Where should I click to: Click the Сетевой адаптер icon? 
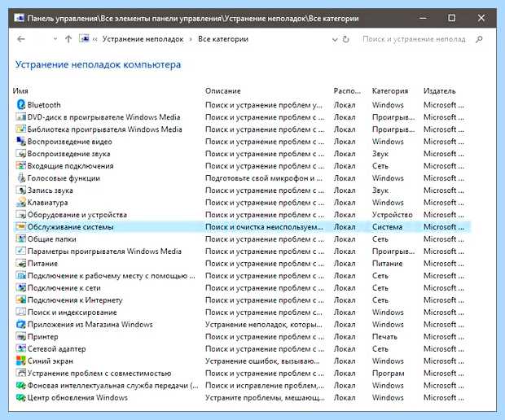click(x=21, y=348)
